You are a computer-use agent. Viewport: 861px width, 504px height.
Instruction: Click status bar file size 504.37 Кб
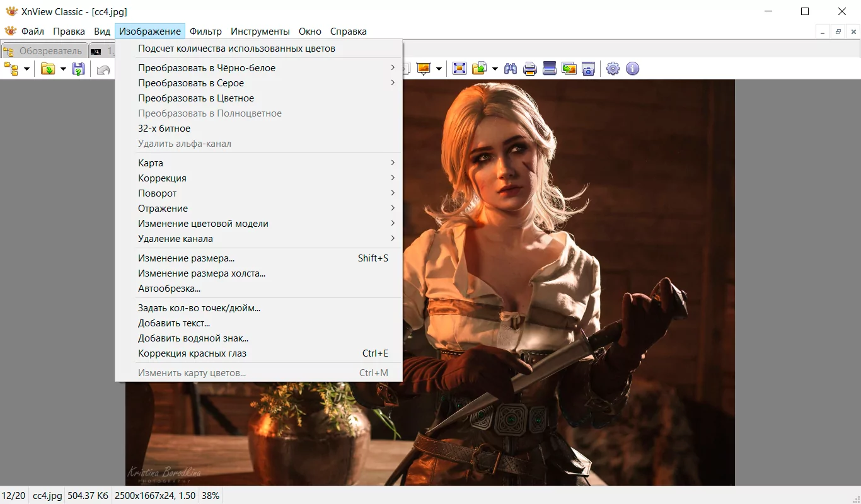[x=88, y=496]
